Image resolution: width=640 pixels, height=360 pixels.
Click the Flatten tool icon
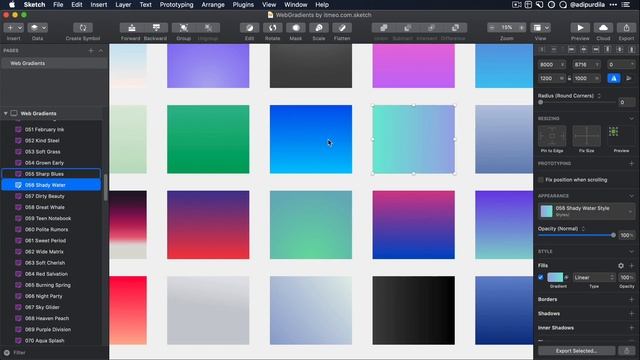(342, 28)
